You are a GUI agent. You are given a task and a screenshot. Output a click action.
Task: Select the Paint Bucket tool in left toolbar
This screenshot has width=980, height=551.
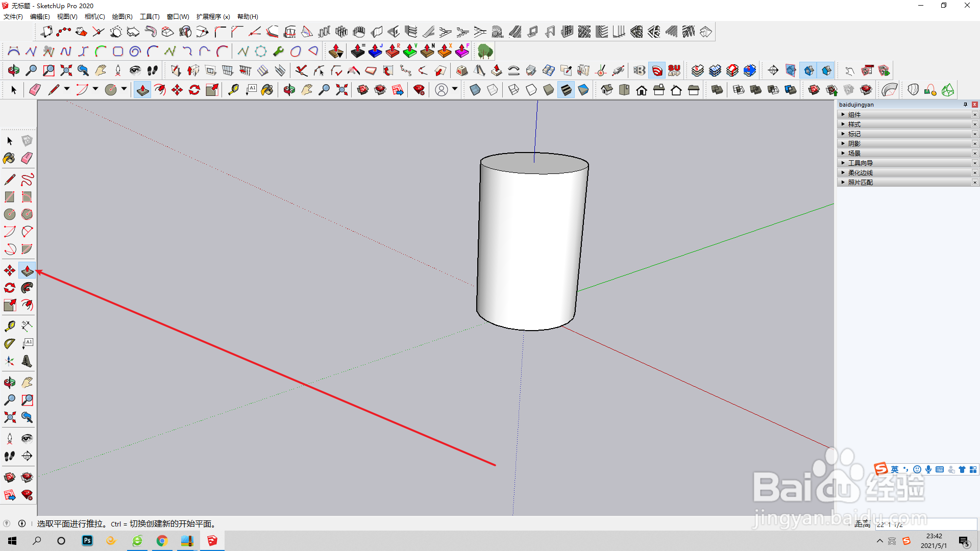click(9, 158)
